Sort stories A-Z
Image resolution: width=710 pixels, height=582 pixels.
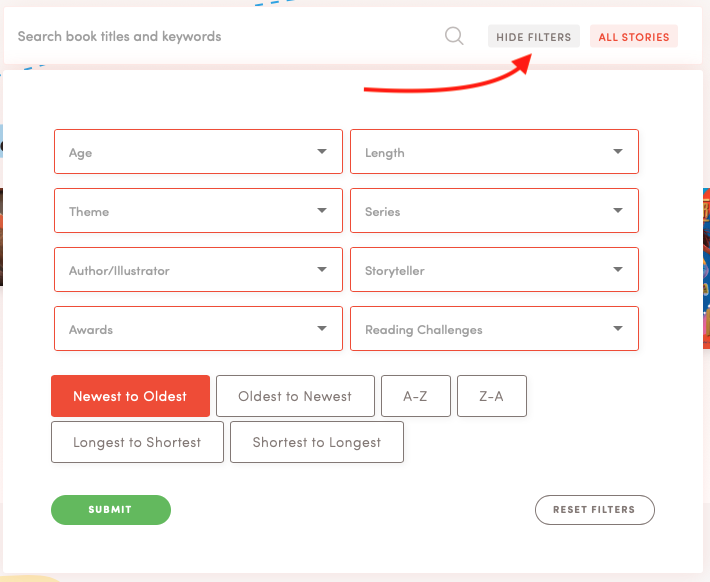(415, 396)
